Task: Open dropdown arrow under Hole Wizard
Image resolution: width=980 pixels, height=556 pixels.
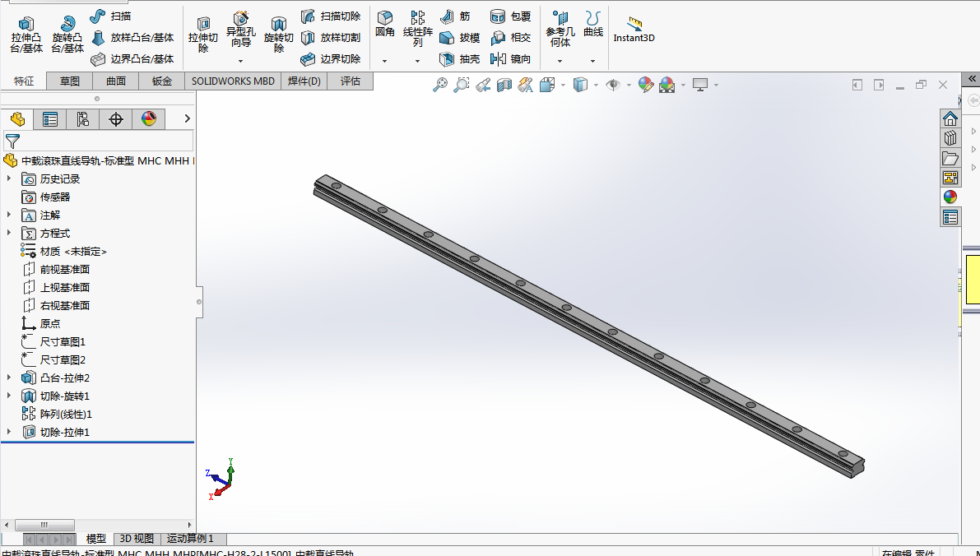Action: 240,61
